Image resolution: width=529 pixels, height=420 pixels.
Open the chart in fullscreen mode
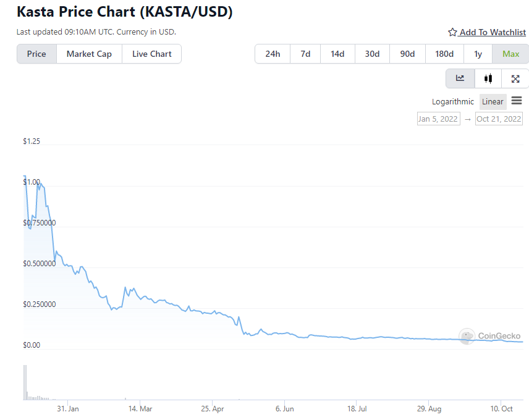coord(515,78)
